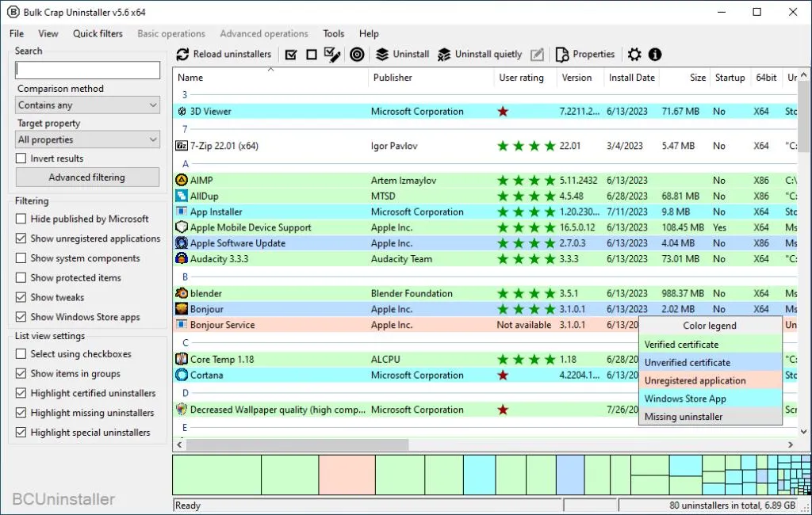Click the vertical scrollbar down arrow
Image resolution: width=812 pixels, height=515 pixels.
point(803,432)
